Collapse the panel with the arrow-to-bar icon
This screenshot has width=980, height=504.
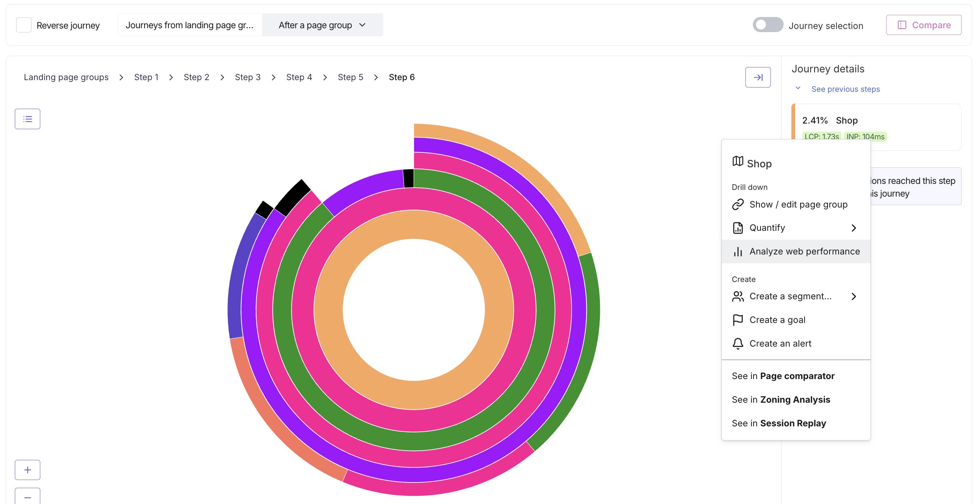click(758, 77)
